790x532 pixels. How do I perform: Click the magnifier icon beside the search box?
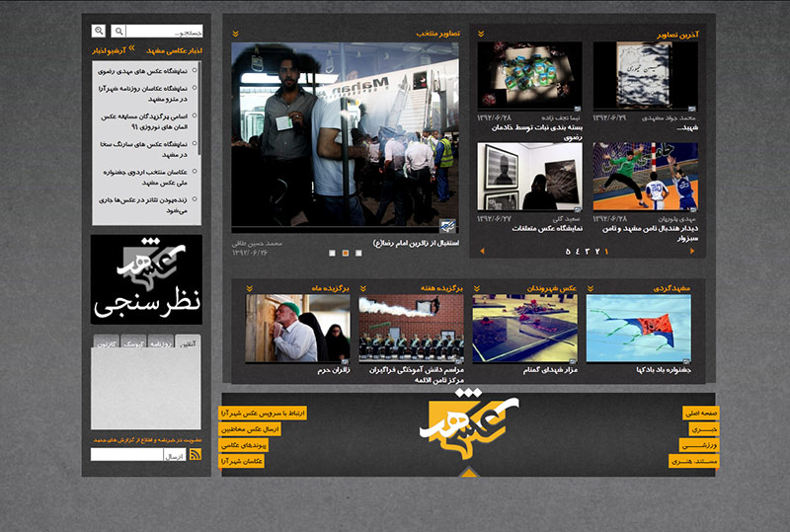(x=118, y=32)
